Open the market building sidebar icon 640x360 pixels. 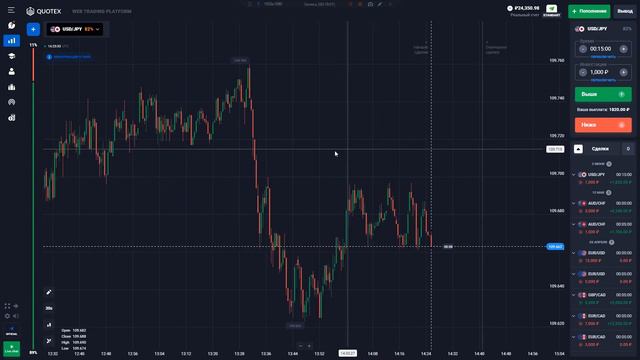(11, 87)
